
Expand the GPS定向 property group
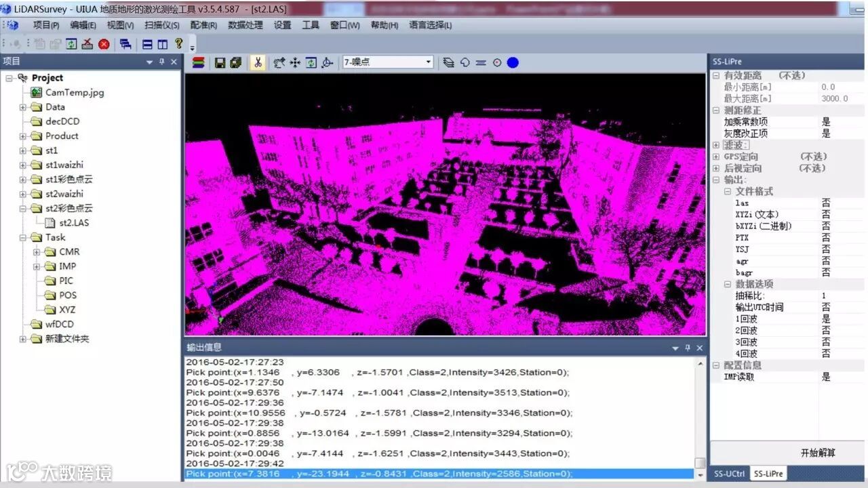(x=716, y=157)
